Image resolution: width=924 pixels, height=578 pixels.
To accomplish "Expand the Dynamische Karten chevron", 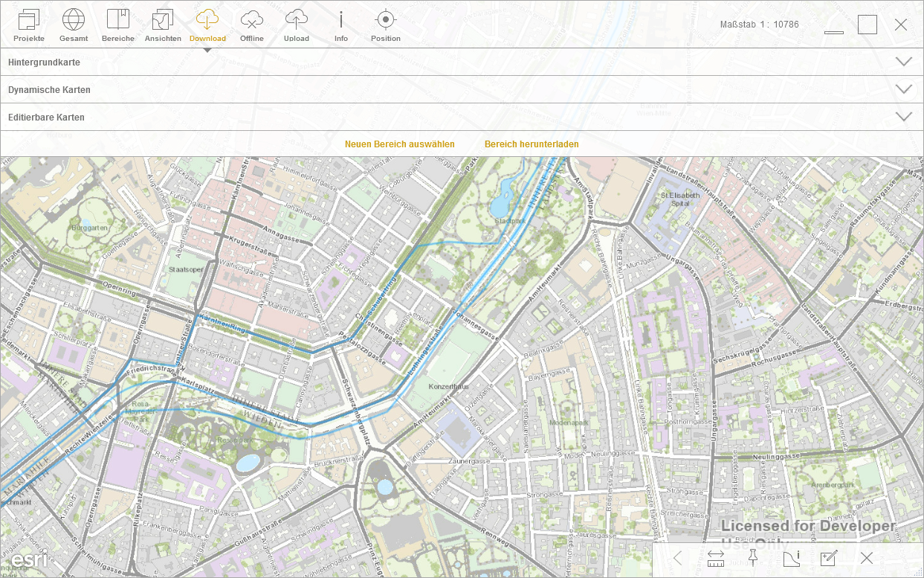I will [x=904, y=89].
